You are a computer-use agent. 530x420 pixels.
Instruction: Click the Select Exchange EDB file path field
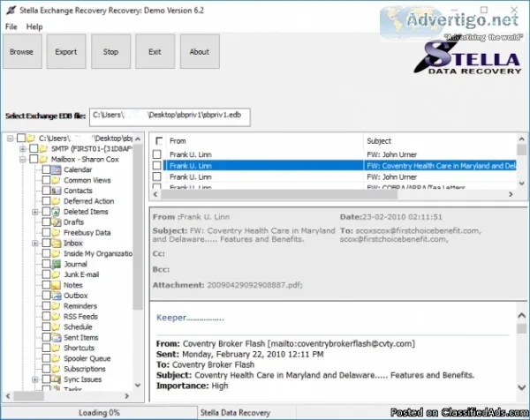pyautogui.click(x=170, y=116)
